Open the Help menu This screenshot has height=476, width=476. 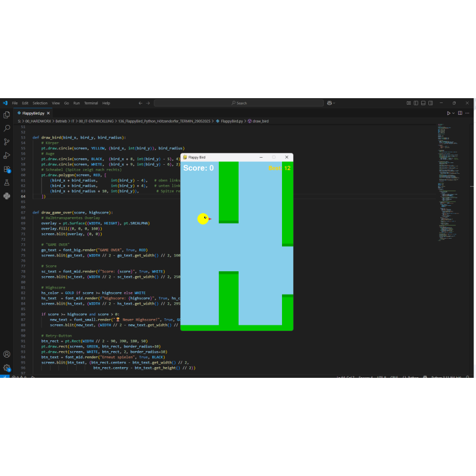107,103
